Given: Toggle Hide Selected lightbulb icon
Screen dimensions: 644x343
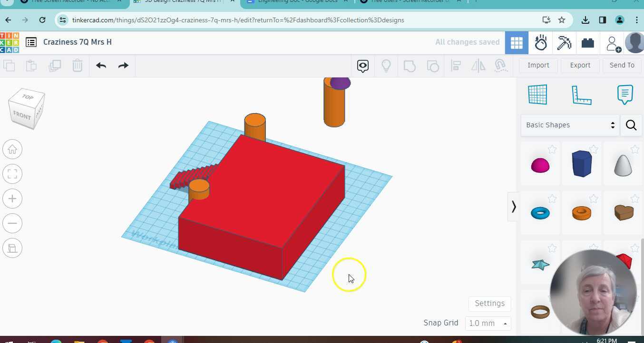Looking at the screenshot, I should tap(386, 66).
